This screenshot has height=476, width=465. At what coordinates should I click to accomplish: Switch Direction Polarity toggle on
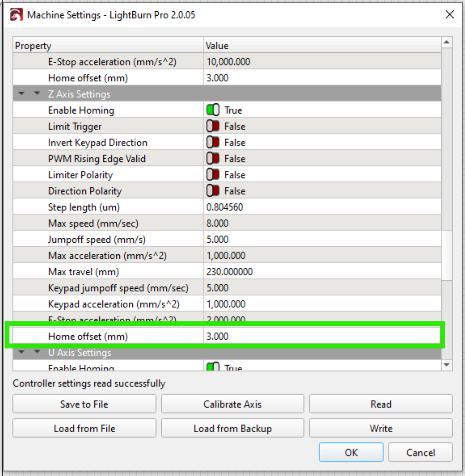click(213, 191)
